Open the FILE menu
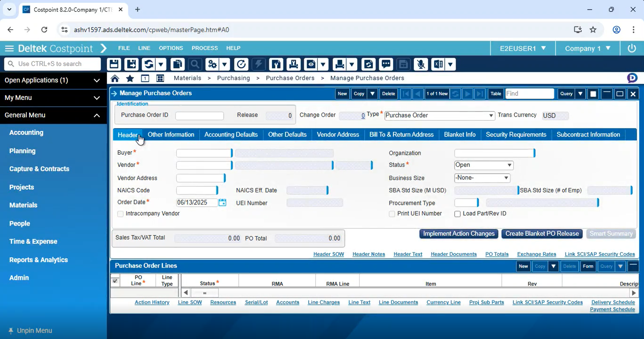 (x=124, y=48)
